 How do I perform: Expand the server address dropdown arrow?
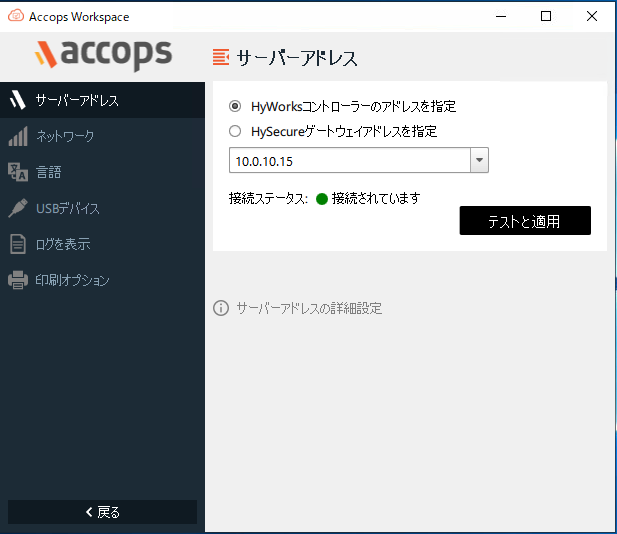479,160
